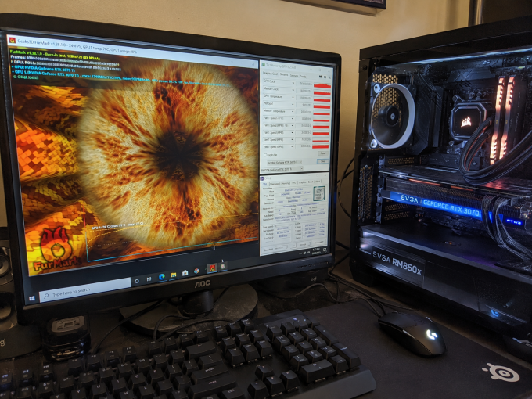Open the CPU-Z Graphics tab
The image size is (532, 399).
click(x=302, y=182)
